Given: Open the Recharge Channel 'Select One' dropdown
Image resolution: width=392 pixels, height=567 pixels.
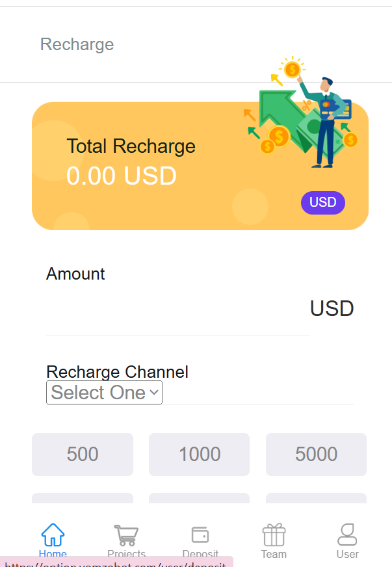Looking at the screenshot, I should [x=104, y=393].
